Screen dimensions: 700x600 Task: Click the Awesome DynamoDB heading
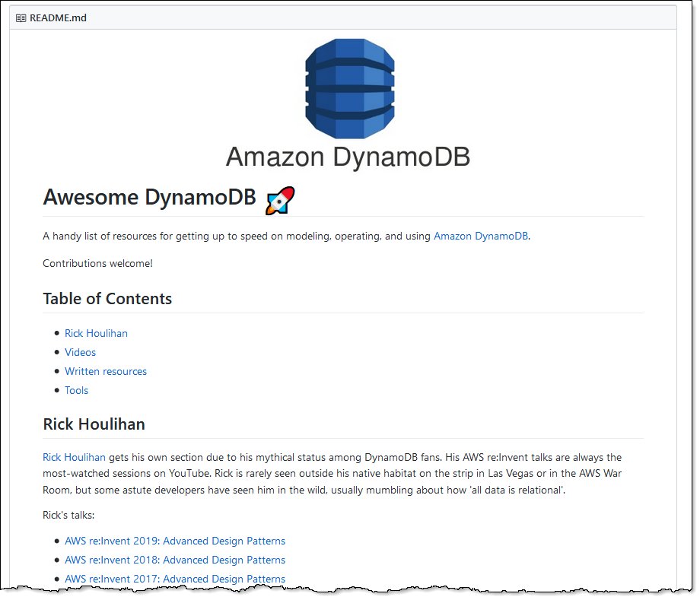point(150,197)
